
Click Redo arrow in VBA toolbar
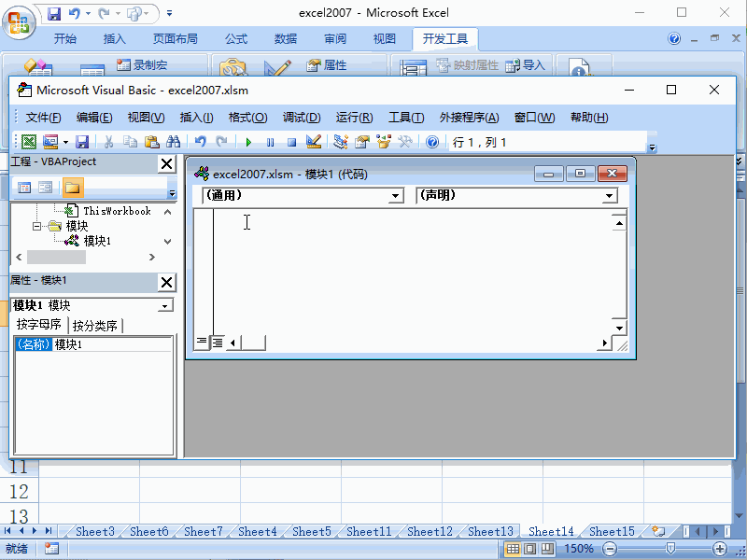[221, 142]
